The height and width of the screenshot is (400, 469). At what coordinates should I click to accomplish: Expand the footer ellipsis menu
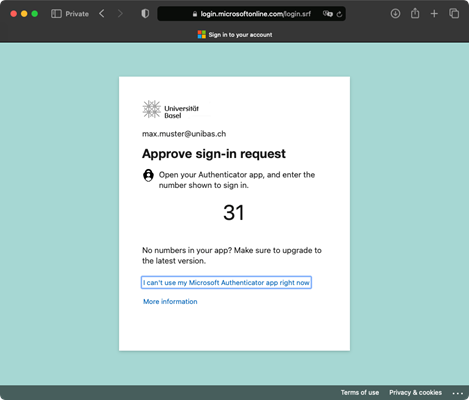click(458, 393)
